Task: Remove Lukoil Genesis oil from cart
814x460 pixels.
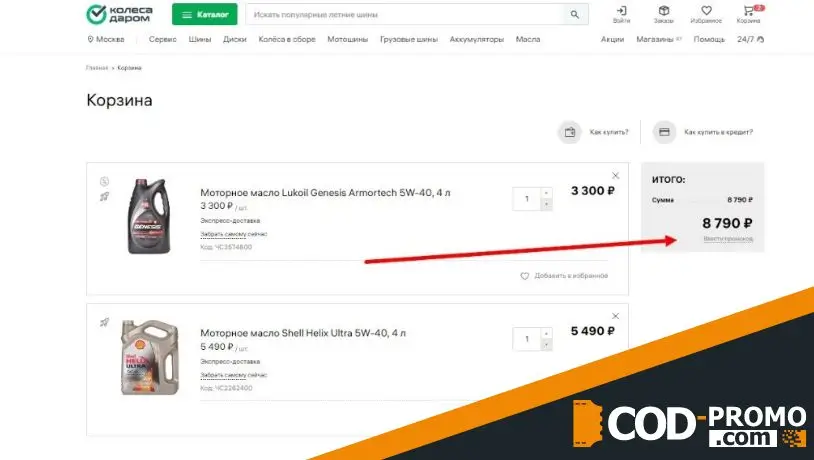Action: [615, 176]
